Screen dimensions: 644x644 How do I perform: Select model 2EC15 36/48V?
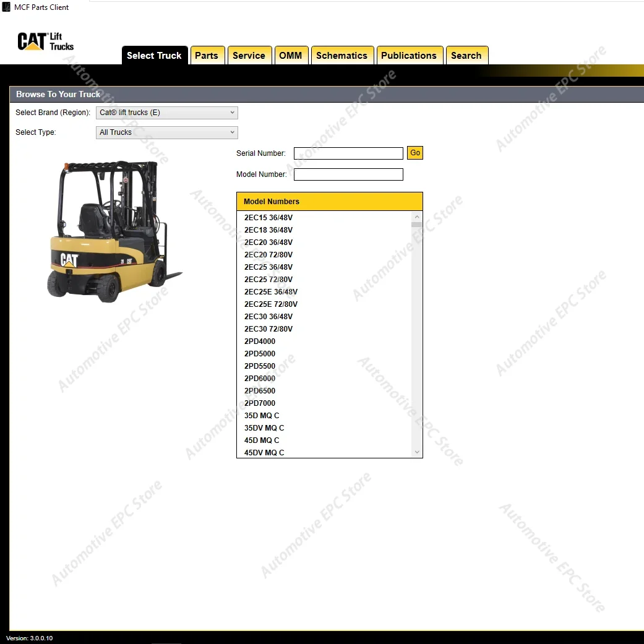[x=268, y=218]
